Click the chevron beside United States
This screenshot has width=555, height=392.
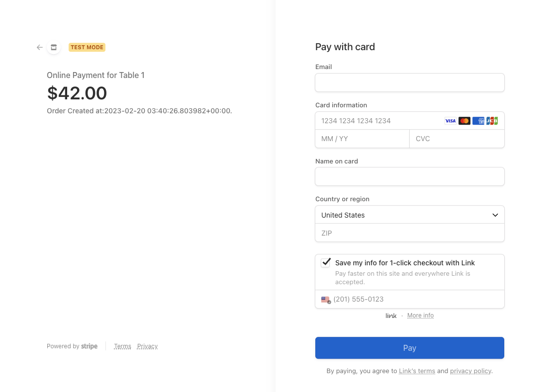coord(495,215)
